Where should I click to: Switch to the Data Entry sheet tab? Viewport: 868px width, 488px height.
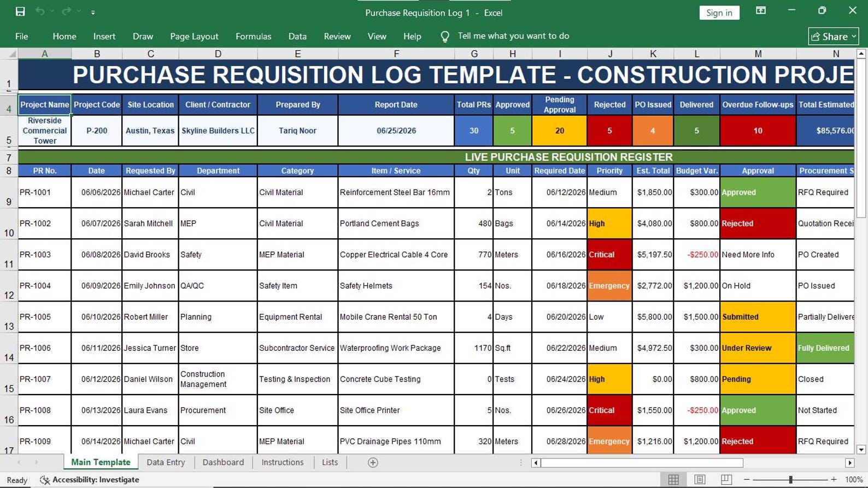(x=166, y=462)
